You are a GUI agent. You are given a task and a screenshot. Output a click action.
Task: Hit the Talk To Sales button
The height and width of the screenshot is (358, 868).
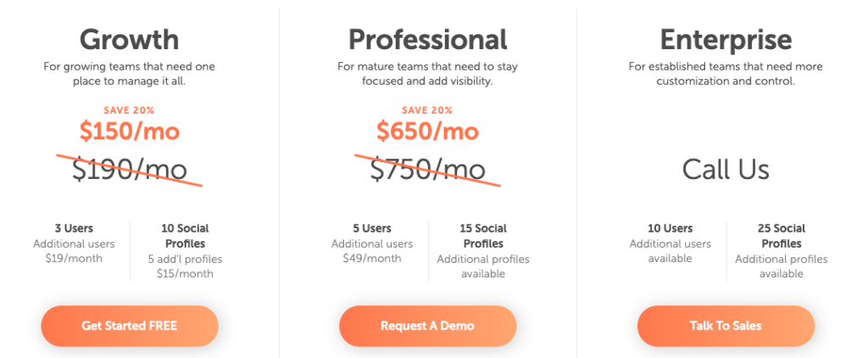tap(726, 326)
